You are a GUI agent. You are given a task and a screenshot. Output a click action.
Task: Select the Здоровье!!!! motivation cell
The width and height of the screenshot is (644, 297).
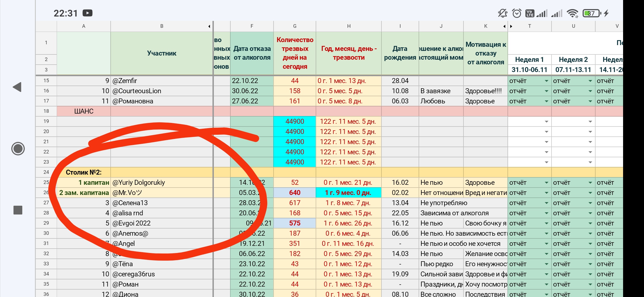click(x=486, y=91)
